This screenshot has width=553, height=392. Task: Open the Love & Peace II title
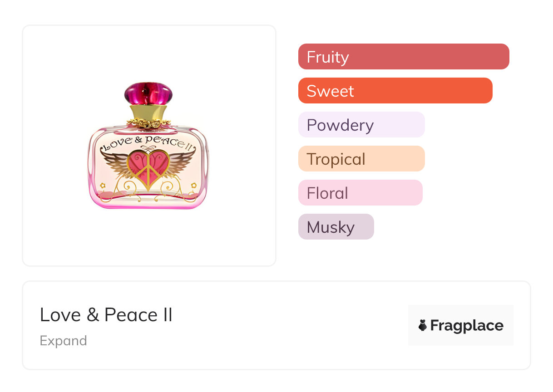click(106, 315)
